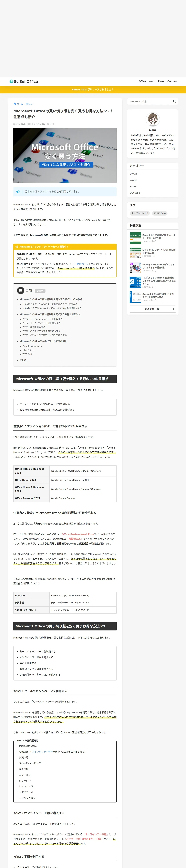Screen dimensions: 186x868
Task: Select the テンプレート (6) tag
Action: [x=140, y=213]
